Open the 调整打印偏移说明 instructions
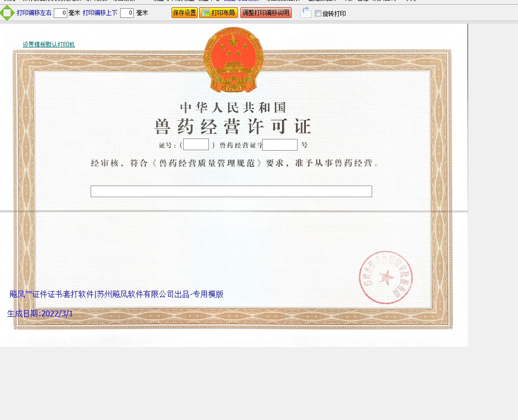The height and width of the screenshot is (420, 518). (266, 13)
